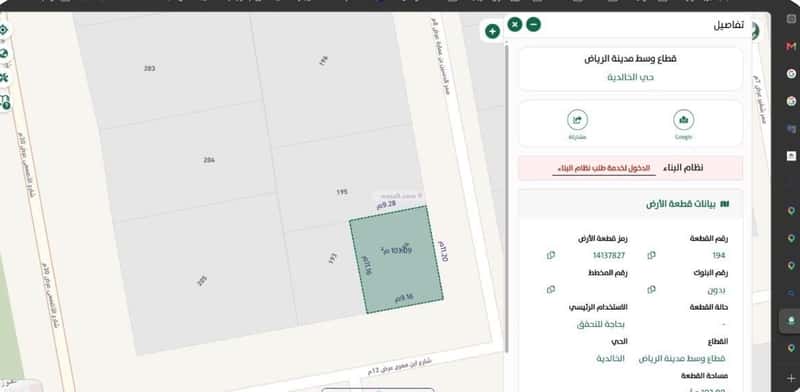The width and height of the screenshot is (800, 392).
Task: Click the الخالدية district value in data
Action: (610, 358)
